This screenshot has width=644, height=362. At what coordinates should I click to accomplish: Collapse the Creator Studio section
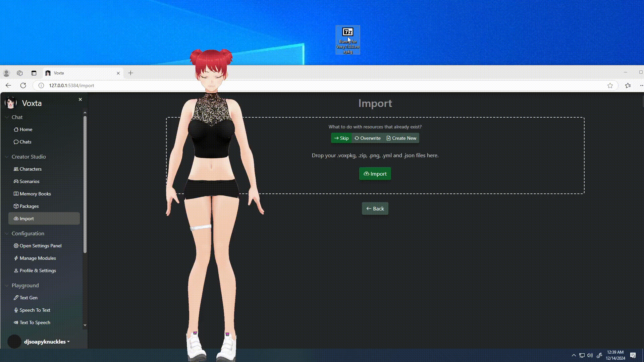tap(25, 157)
